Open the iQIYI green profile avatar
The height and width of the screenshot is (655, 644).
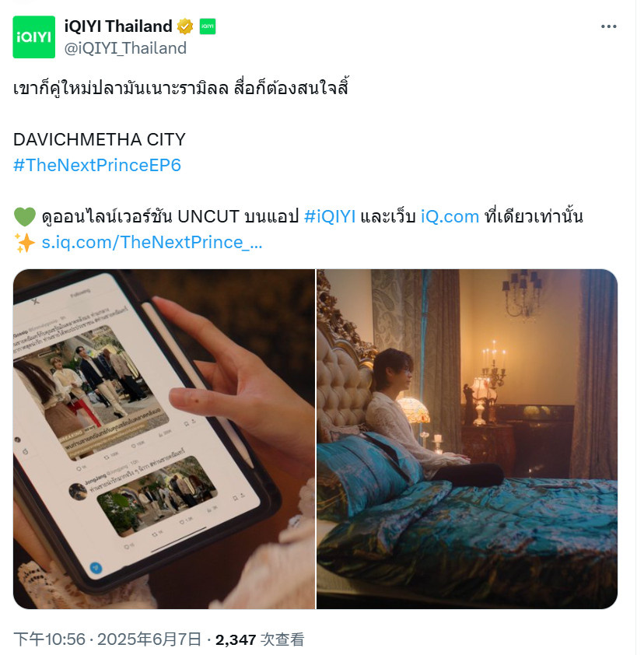click(33, 37)
